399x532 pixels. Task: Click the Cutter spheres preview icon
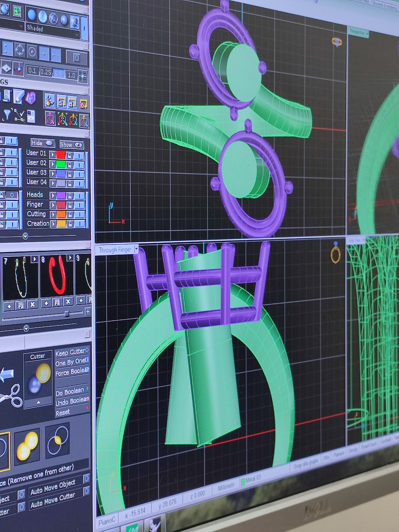[x=38, y=378]
